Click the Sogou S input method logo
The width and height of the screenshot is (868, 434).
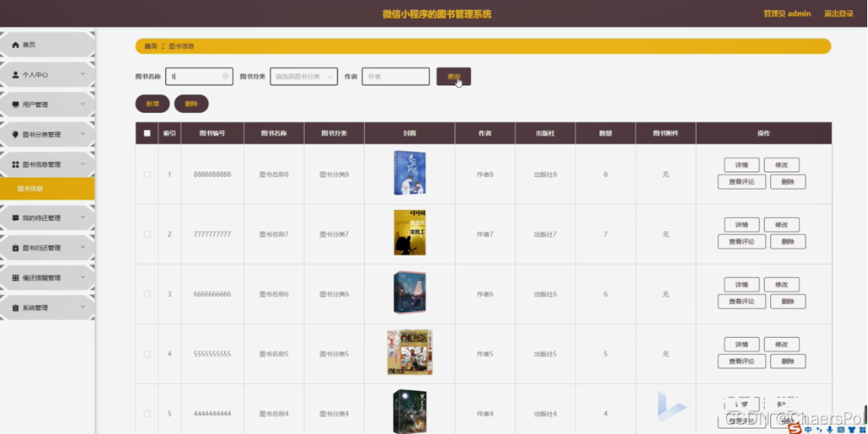pos(795,429)
